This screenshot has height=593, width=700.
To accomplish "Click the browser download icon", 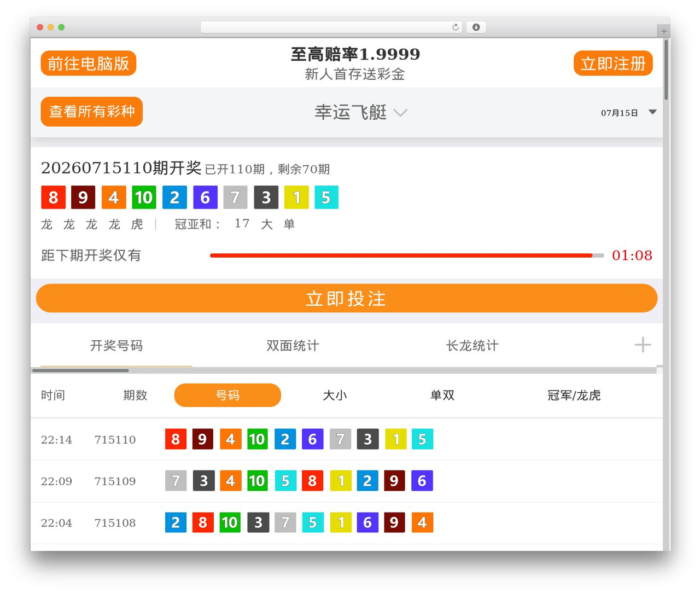I will click(x=476, y=27).
